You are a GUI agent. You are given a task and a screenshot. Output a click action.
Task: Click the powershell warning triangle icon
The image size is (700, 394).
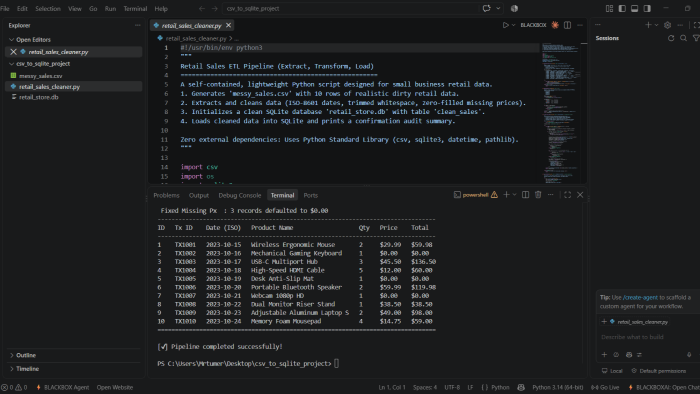[494, 195]
